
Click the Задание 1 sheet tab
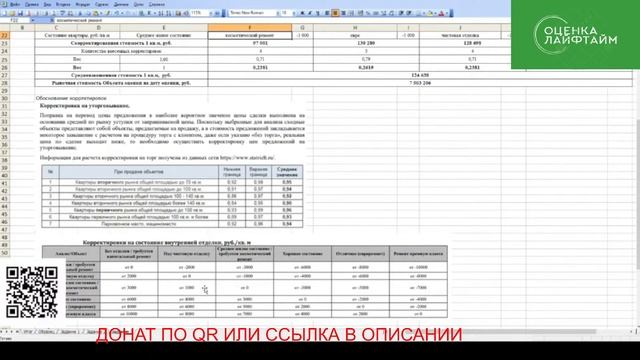(x=69, y=332)
